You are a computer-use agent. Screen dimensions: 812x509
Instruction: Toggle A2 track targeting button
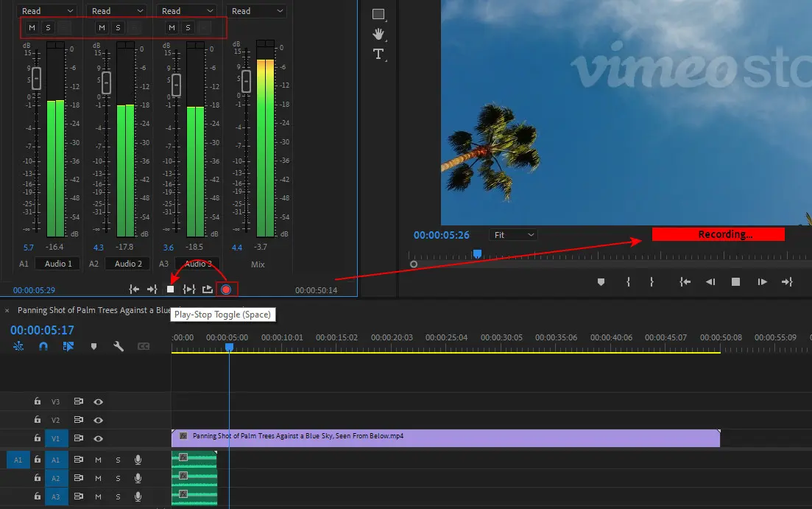(55, 478)
